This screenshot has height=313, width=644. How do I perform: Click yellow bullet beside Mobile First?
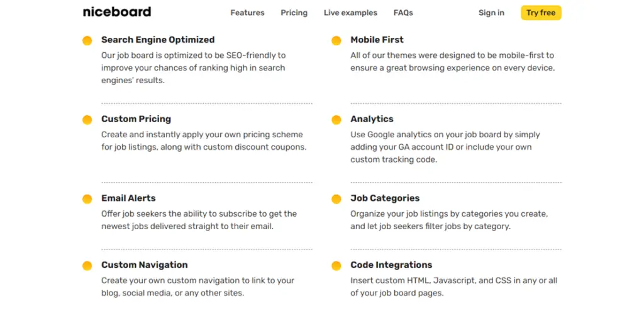click(x=336, y=41)
